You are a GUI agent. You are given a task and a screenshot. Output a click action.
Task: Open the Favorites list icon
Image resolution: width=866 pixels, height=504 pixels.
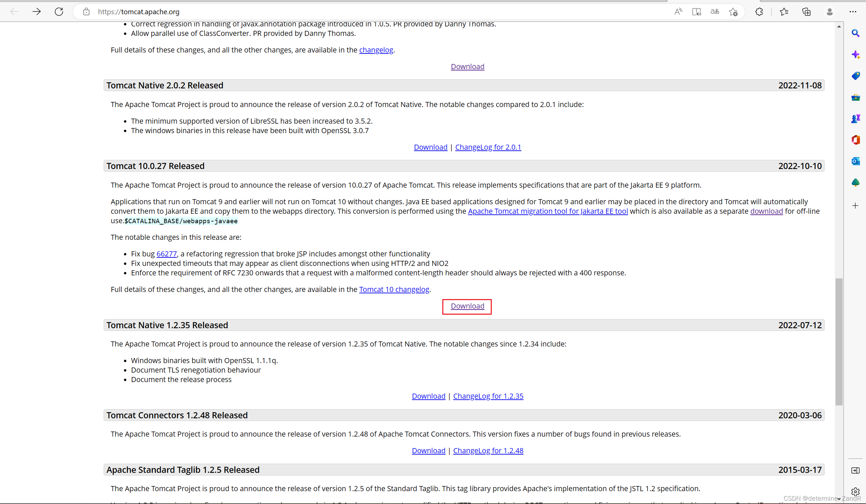pos(784,12)
